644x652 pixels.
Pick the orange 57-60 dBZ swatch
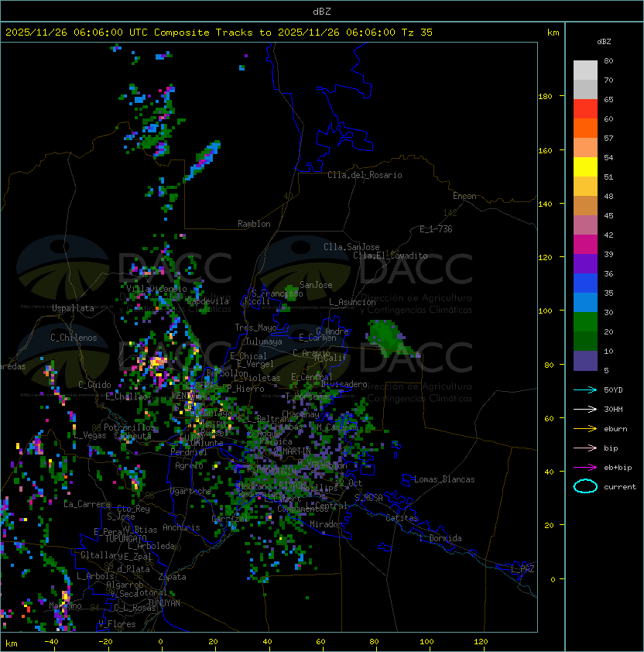585,128
